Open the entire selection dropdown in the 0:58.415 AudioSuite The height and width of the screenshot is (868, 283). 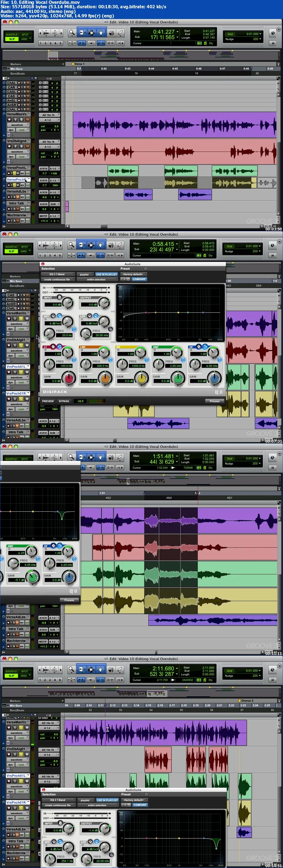(x=97, y=279)
